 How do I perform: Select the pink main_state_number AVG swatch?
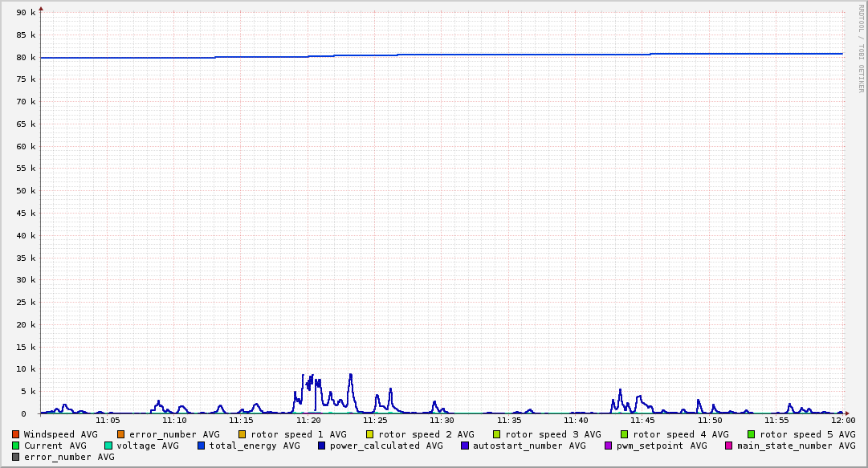point(729,446)
